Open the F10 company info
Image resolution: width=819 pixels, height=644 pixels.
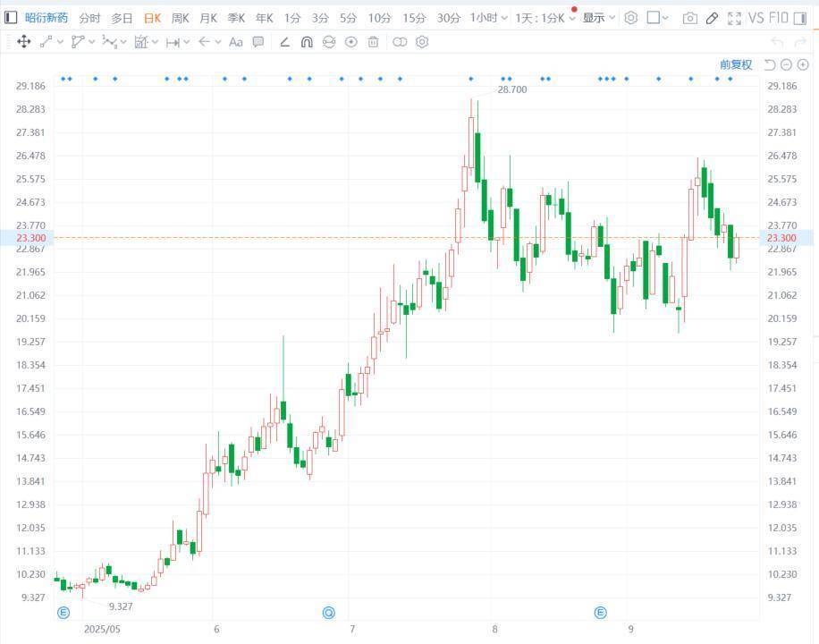[x=779, y=18]
